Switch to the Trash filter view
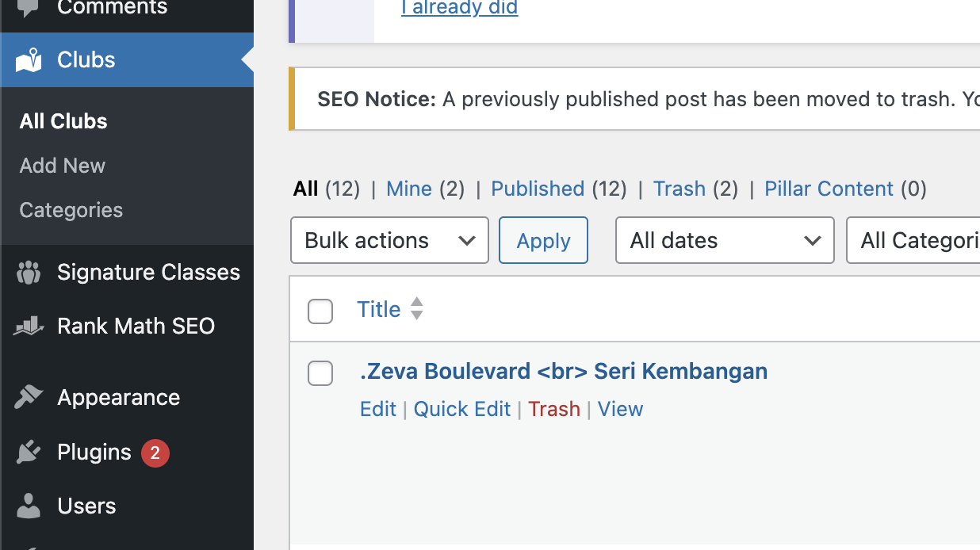Viewport: 980px width, 550px height. tap(679, 189)
